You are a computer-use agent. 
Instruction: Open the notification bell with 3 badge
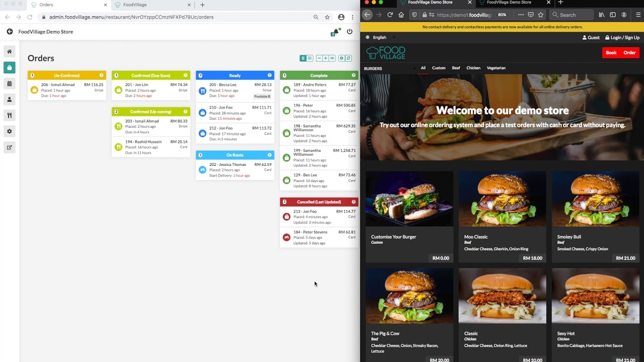click(x=335, y=32)
